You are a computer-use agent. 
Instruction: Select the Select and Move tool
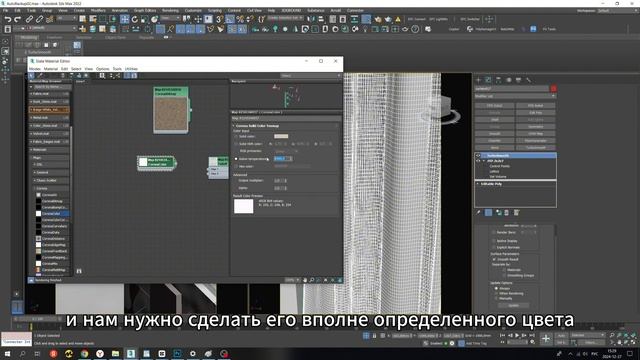coord(124,19)
